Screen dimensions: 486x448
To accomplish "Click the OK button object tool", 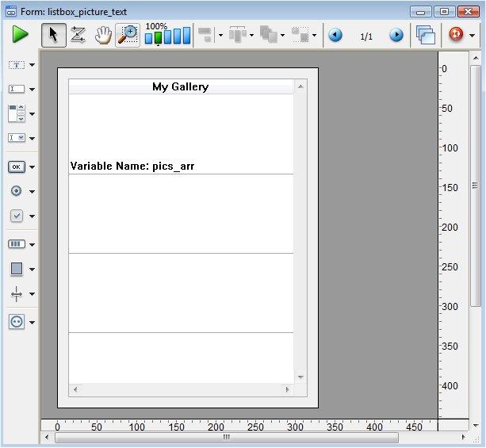I will point(17,167).
